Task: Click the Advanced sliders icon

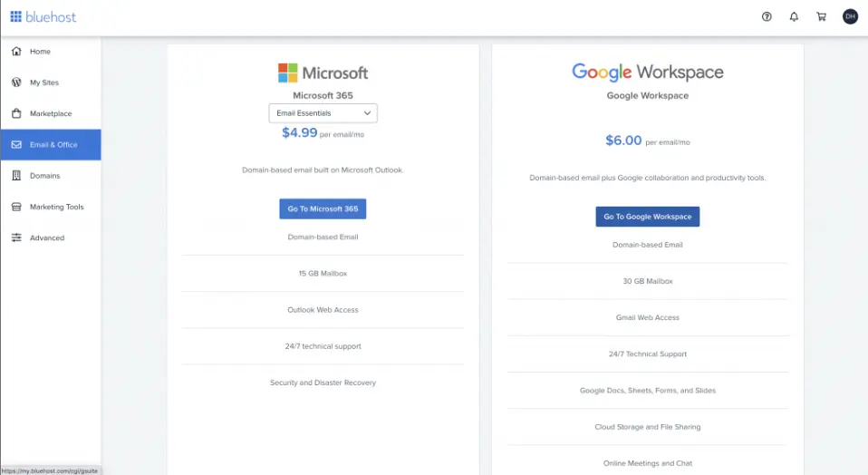Action: click(x=16, y=237)
